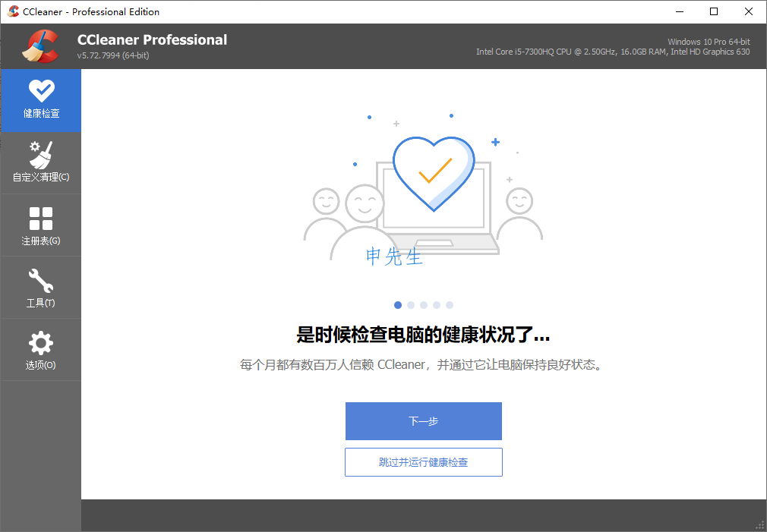This screenshot has width=767, height=532.
Task: Click the Intel Core i5-7300HQ system info text
Action: click(x=613, y=52)
